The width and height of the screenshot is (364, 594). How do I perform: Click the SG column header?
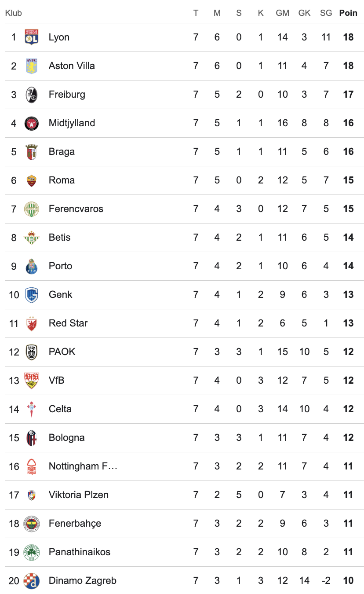[x=326, y=13]
